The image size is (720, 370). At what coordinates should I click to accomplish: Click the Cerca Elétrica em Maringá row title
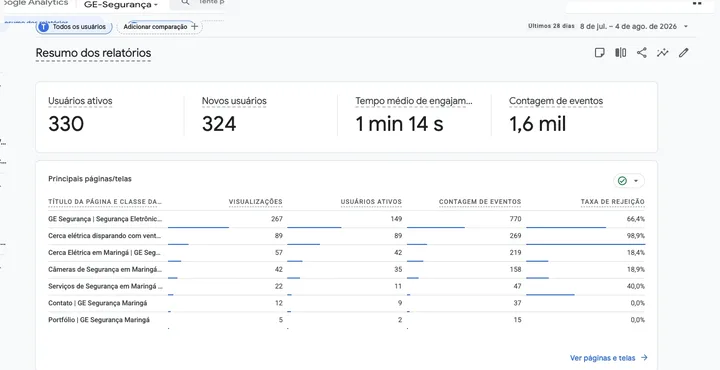pos(105,252)
